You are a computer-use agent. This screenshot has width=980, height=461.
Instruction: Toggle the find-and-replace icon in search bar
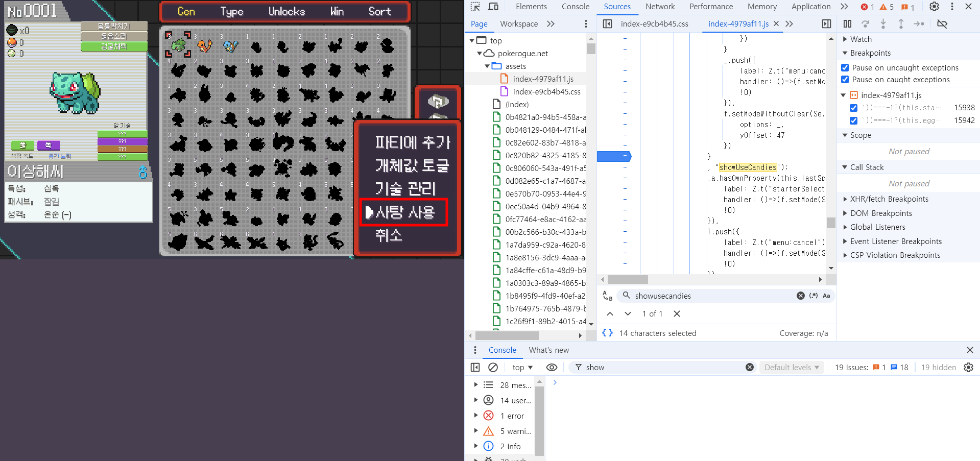coord(607,296)
